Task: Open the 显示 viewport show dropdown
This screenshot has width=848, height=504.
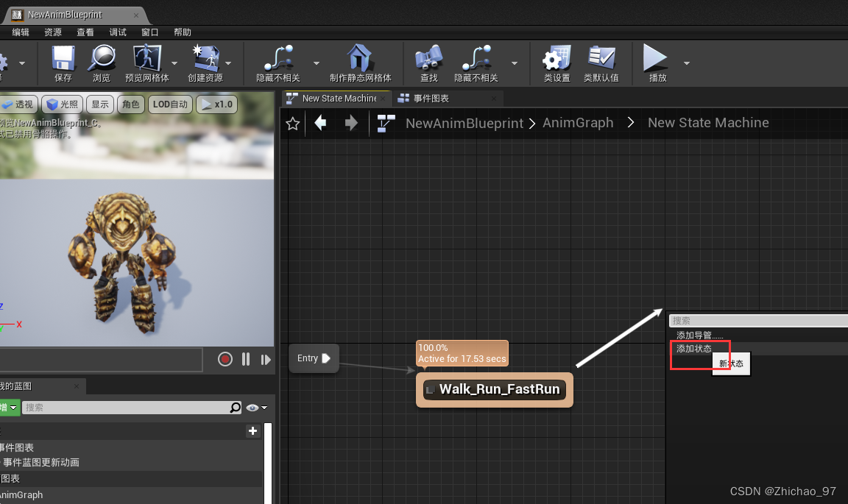Action: [99, 104]
